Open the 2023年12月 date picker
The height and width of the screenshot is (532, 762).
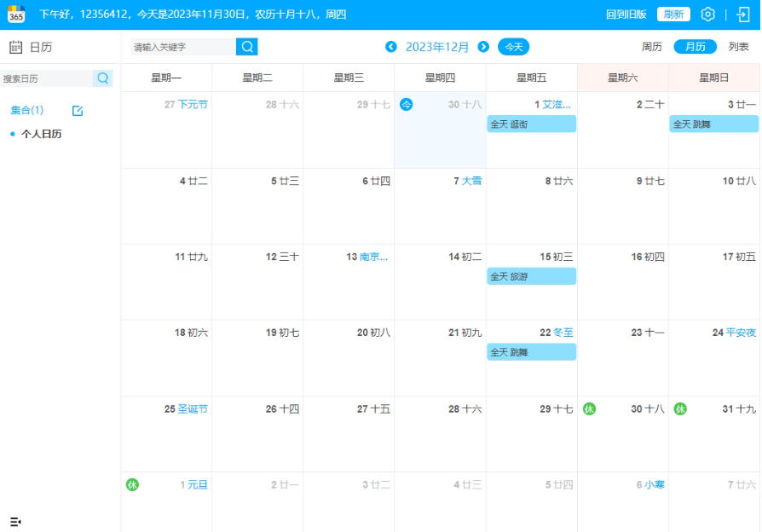point(436,47)
